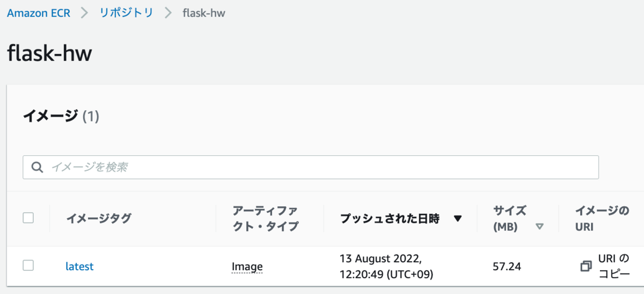Open the リポジトリ breadcrumb link
644x294 pixels.
pos(126,13)
